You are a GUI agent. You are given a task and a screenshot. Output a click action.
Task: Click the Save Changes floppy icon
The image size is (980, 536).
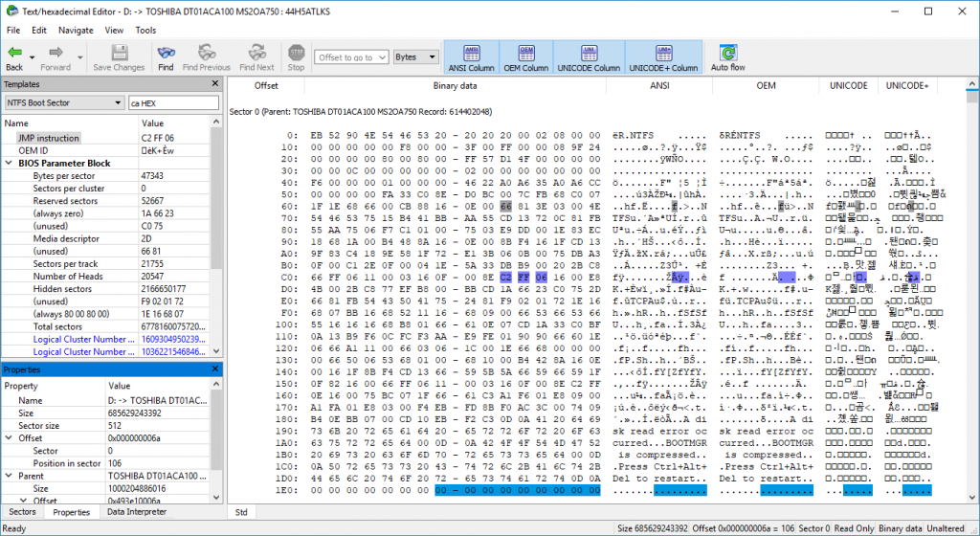pos(119,54)
